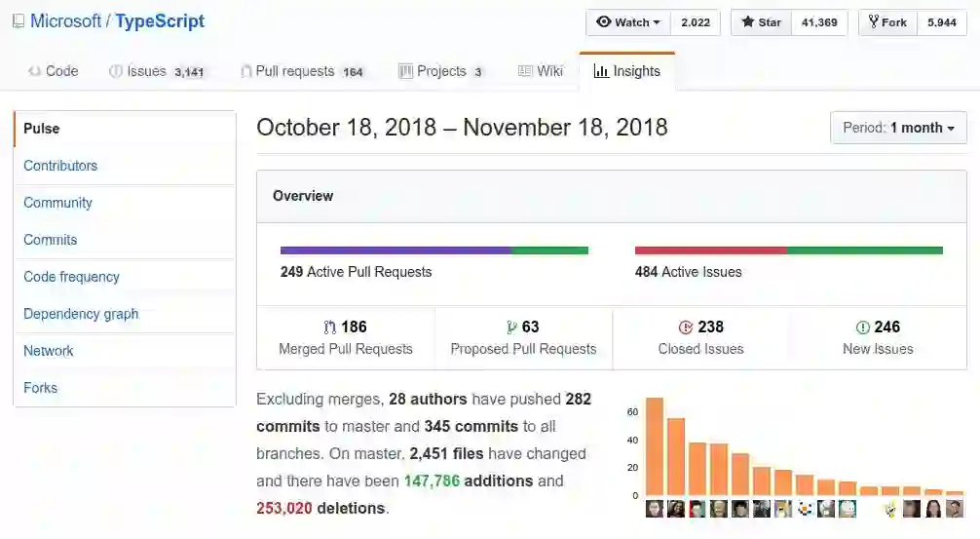Open Network in the sidebar
Screen dimensions: 980x539
tap(125, 351)
